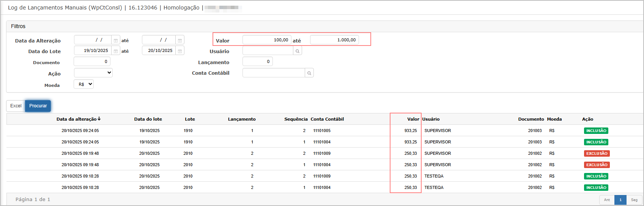The image size is (644, 206).
Task: Open the Moeda currency dropdown
Action: point(84,84)
